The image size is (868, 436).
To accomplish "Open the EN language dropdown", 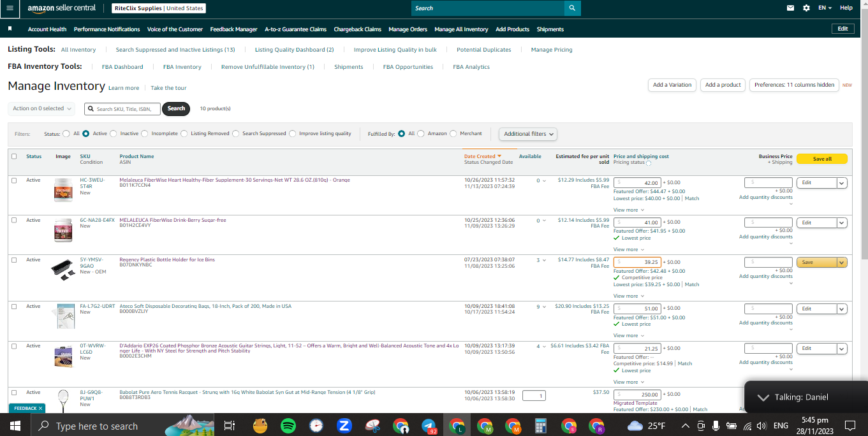I will (x=825, y=8).
